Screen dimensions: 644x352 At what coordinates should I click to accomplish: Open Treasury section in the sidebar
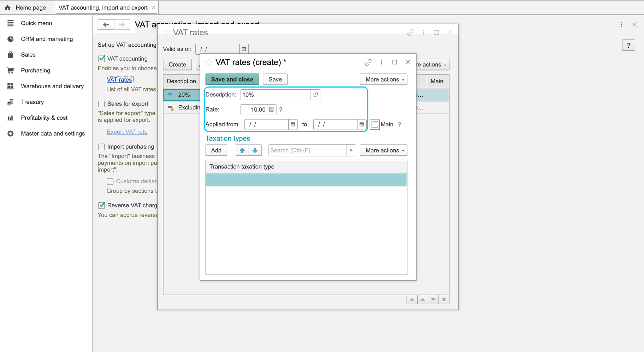[33, 102]
